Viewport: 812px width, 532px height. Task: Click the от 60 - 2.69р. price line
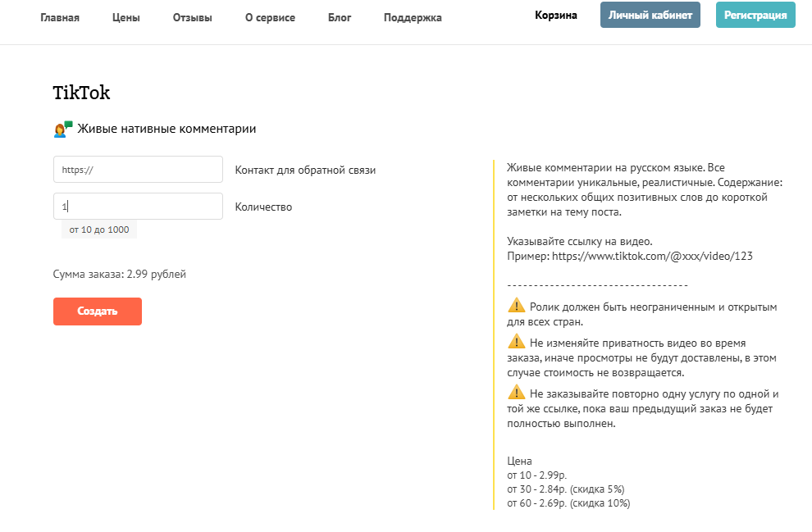click(568, 503)
